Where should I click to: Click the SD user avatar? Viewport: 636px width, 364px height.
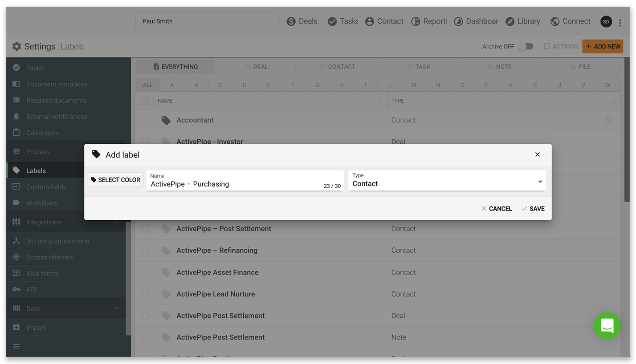(x=606, y=21)
